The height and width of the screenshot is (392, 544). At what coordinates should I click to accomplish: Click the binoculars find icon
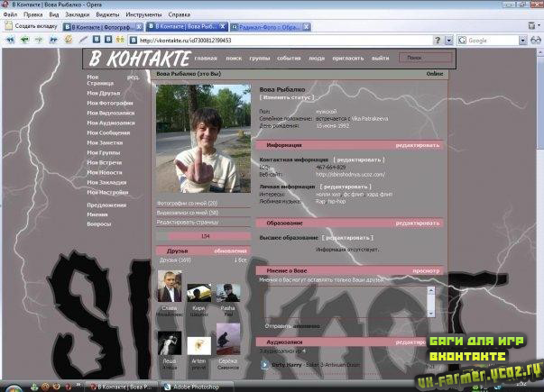click(x=536, y=41)
